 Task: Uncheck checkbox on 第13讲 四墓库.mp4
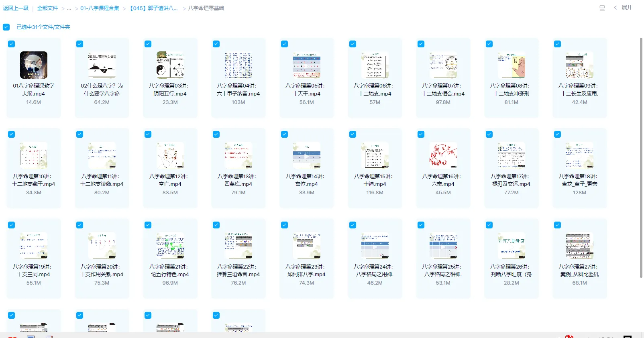(216, 134)
